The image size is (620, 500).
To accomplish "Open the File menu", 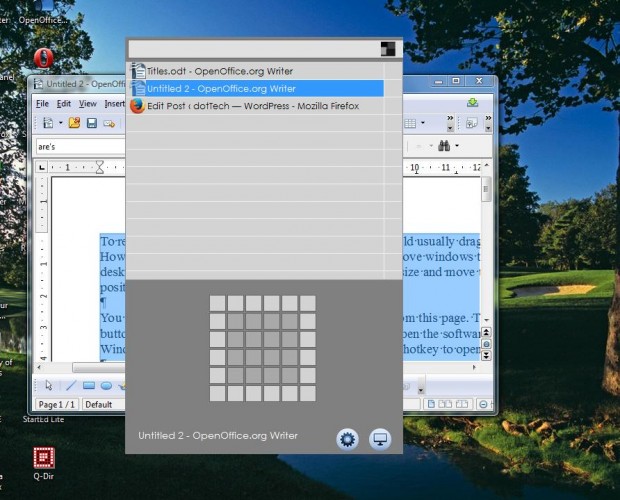I will [42, 103].
